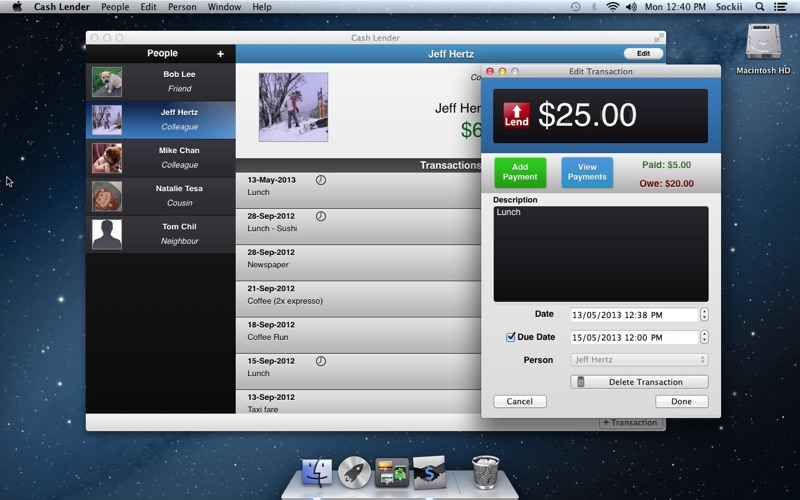The width and height of the screenshot is (800, 500).
Task: Click the + Transaction button
Action: pos(631,423)
